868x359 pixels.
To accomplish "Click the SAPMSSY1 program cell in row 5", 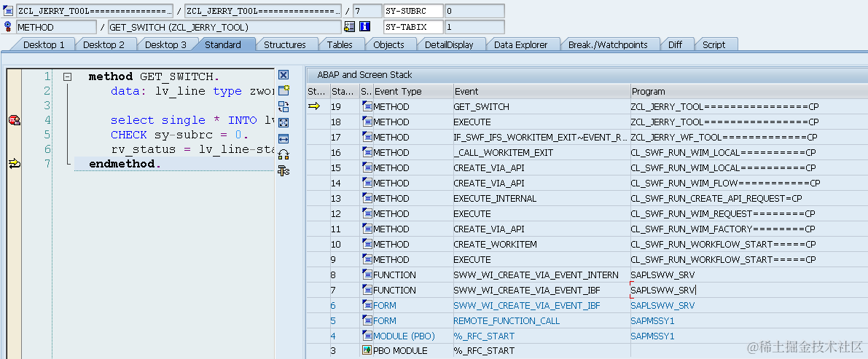I will pos(749,320).
